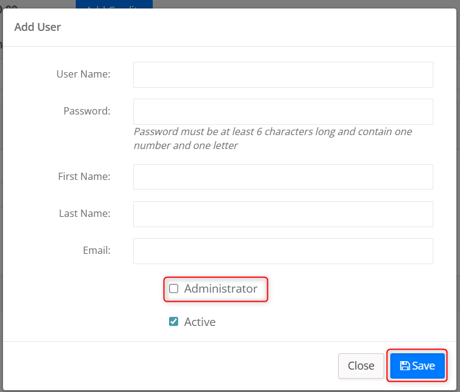Click the Email label
The height and width of the screenshot is (392, 460).
point(97,250)
